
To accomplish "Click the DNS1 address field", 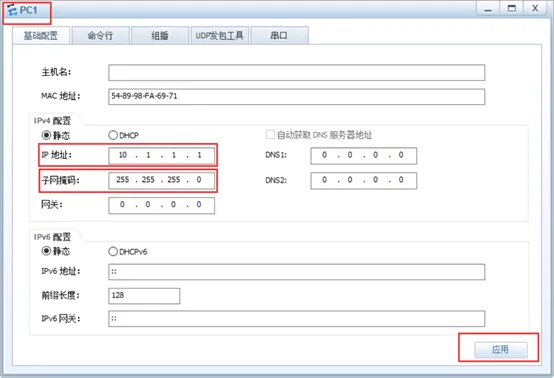I will [364, 155].
